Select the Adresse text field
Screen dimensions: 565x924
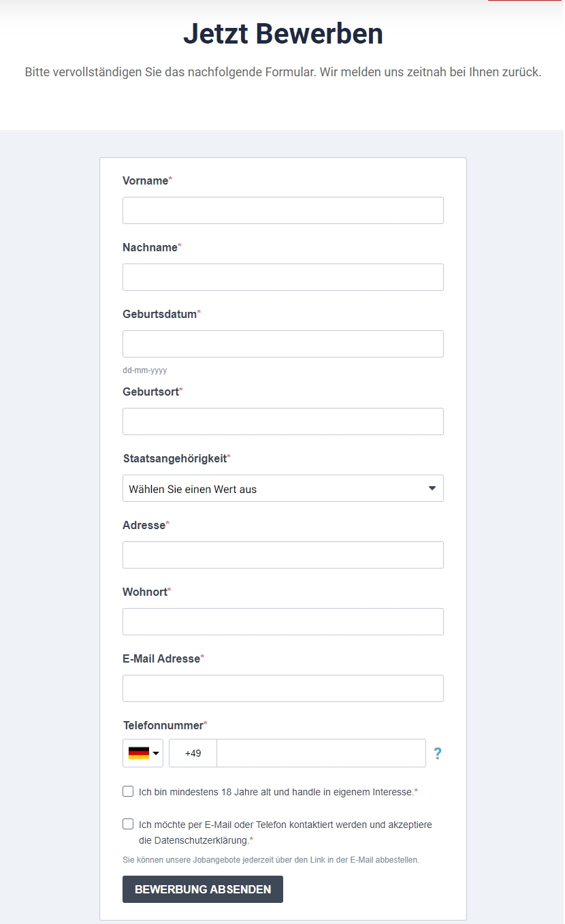click(283, 555)
